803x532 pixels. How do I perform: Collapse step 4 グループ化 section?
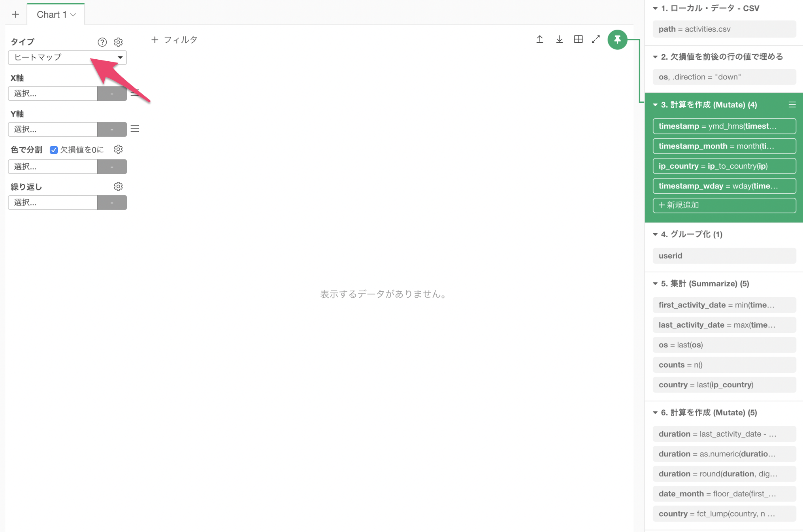(655, 234)
